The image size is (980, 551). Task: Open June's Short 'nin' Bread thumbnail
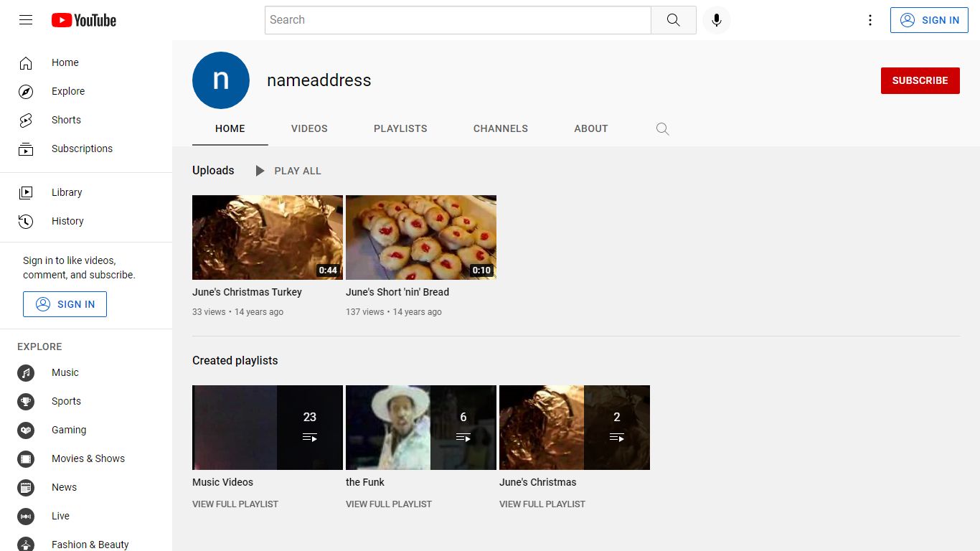(421, 237)
